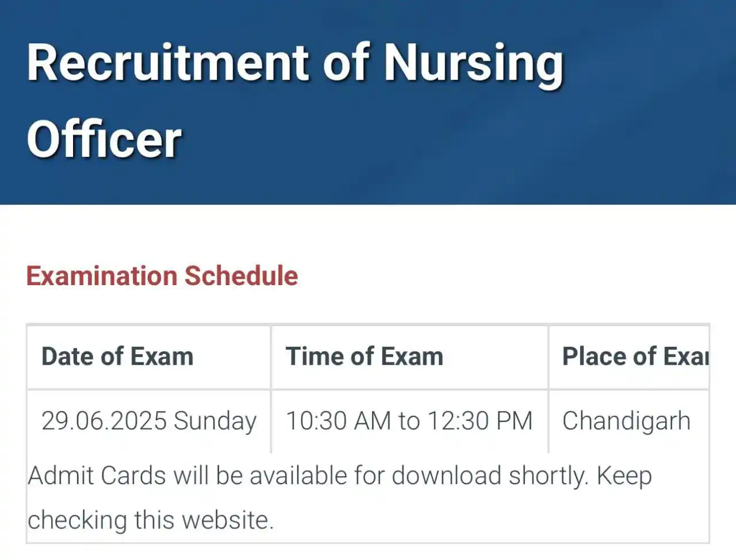Click the word Keep in the notice
This screenshot has width=736, height=560.
624,477
